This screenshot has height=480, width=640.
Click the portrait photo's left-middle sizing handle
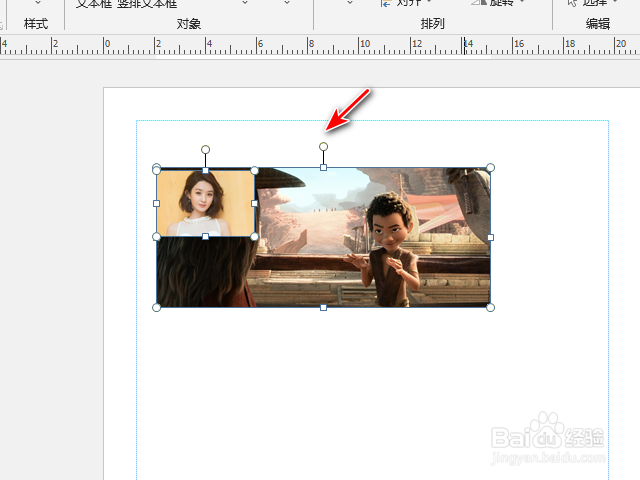point(156,203)
